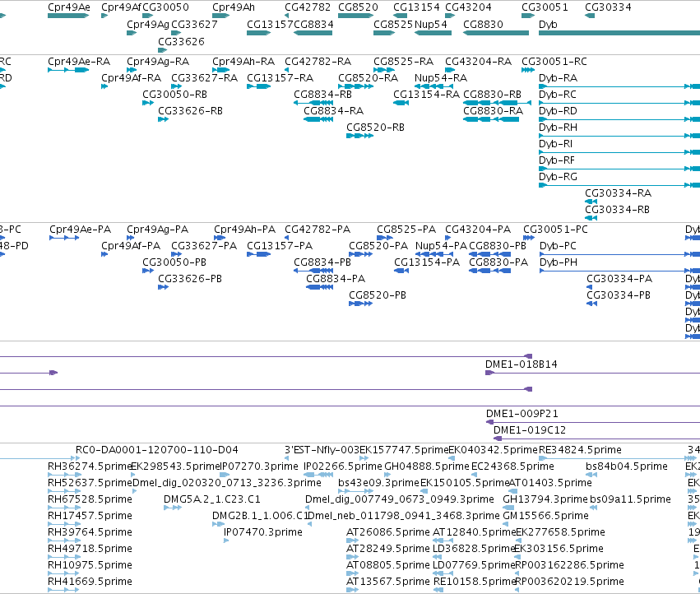Select the CG8520-RB transcript label

(375, 128)
